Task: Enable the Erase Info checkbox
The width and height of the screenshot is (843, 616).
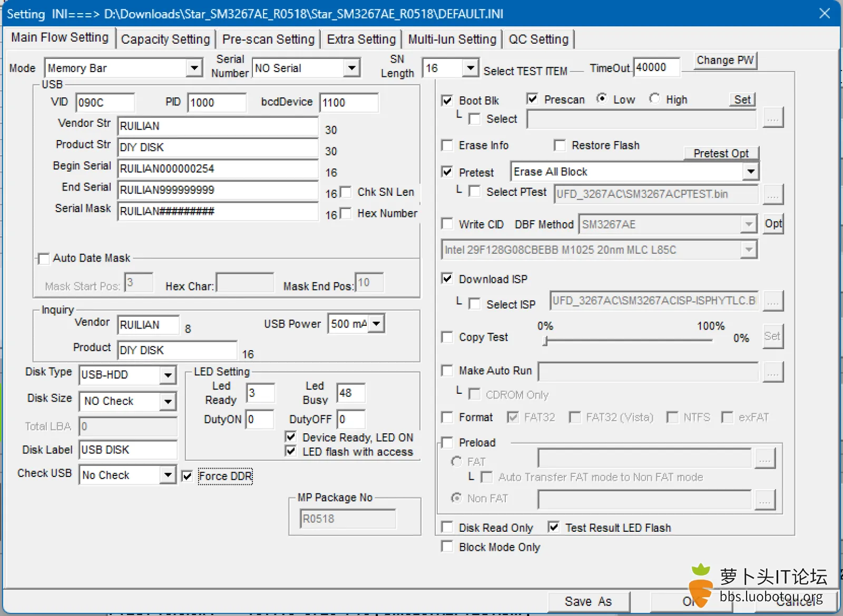Action: pos(447,145)
